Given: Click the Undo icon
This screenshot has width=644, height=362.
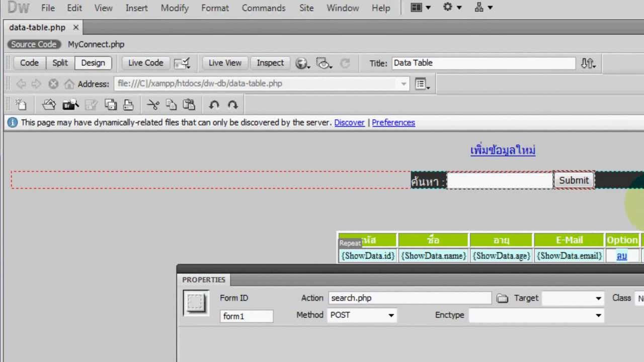Looking at the screenshot, I should pyautogui.click(x=214, y=105).
